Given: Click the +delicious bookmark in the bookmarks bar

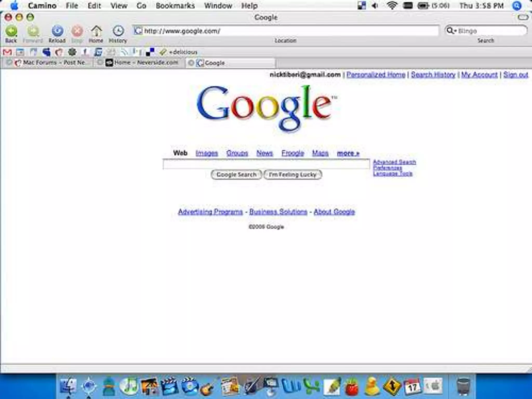Looking at the screenshot, I should click(x=183, y=52).
